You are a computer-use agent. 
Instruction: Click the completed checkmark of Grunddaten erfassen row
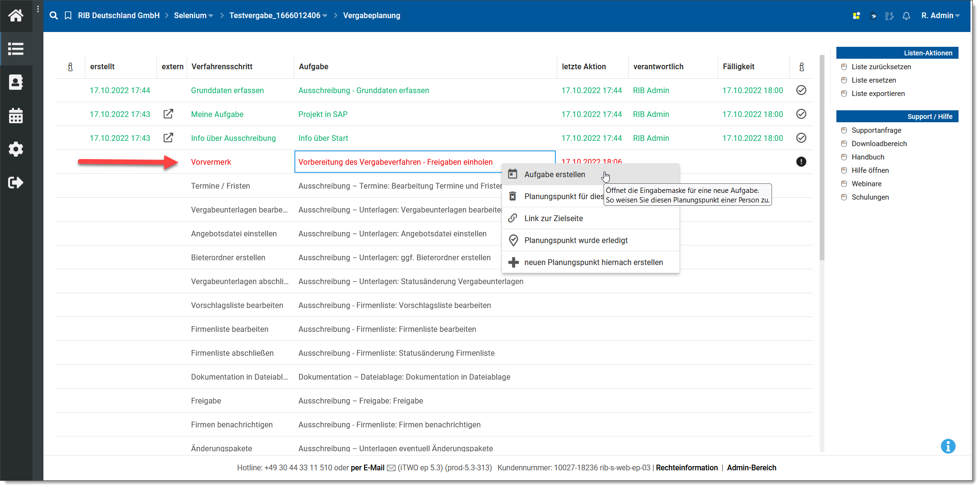(x=801, y=90)
